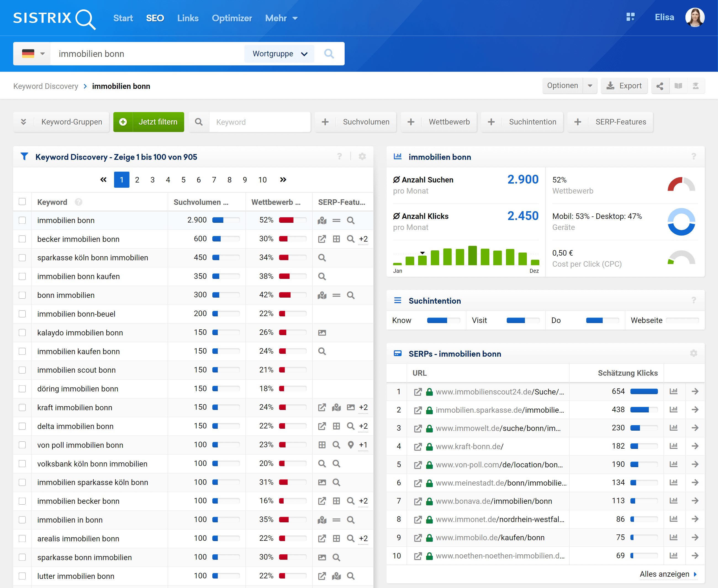Click the SERPs box settings gear
The image size is (718, 588).
694,353
